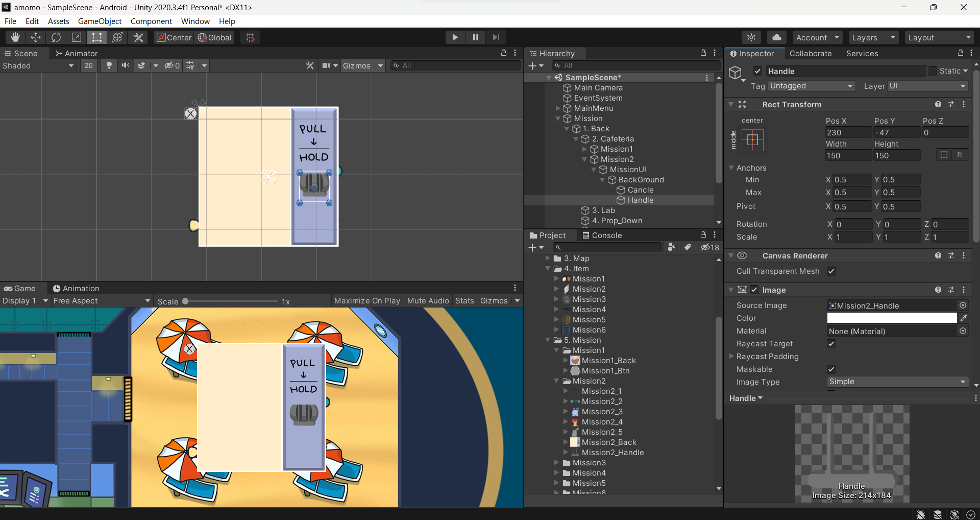Select the Scale tool

(77, 37)
